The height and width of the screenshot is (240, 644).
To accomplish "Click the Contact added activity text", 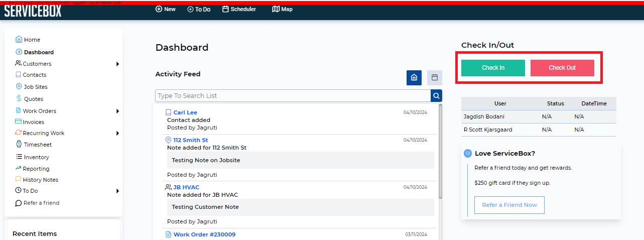I will (x=189, y=120).
